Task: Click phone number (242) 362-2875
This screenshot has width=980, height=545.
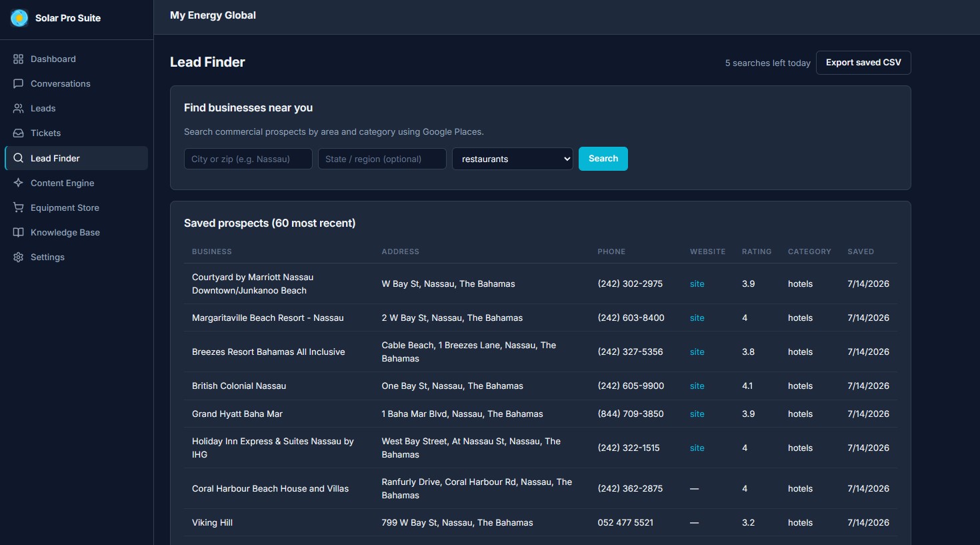Action: 630,488
